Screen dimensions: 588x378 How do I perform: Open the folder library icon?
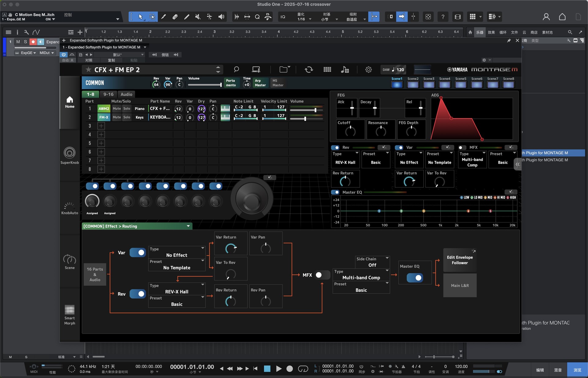(x=285, y=70)
